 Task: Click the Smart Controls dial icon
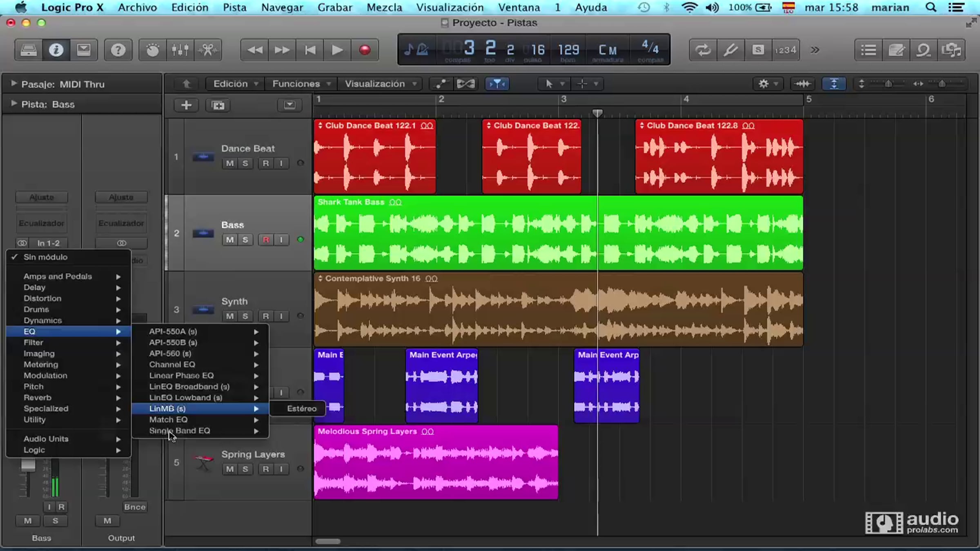tap(152, 50)
